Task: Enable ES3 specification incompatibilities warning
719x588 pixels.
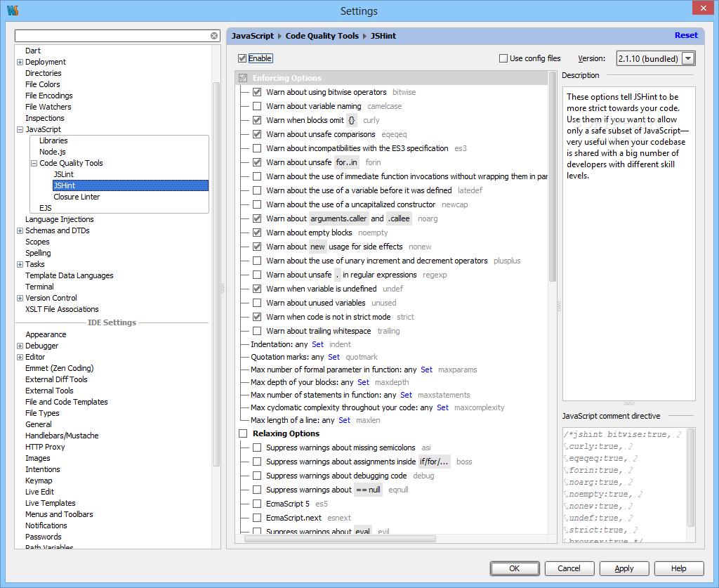Action: [257, 148]
